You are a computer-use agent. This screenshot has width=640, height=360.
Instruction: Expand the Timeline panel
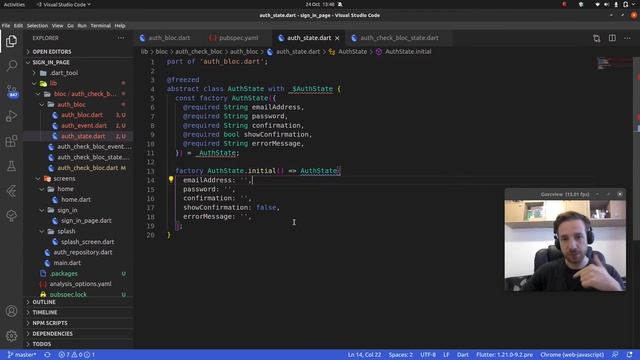coord(79,312)
